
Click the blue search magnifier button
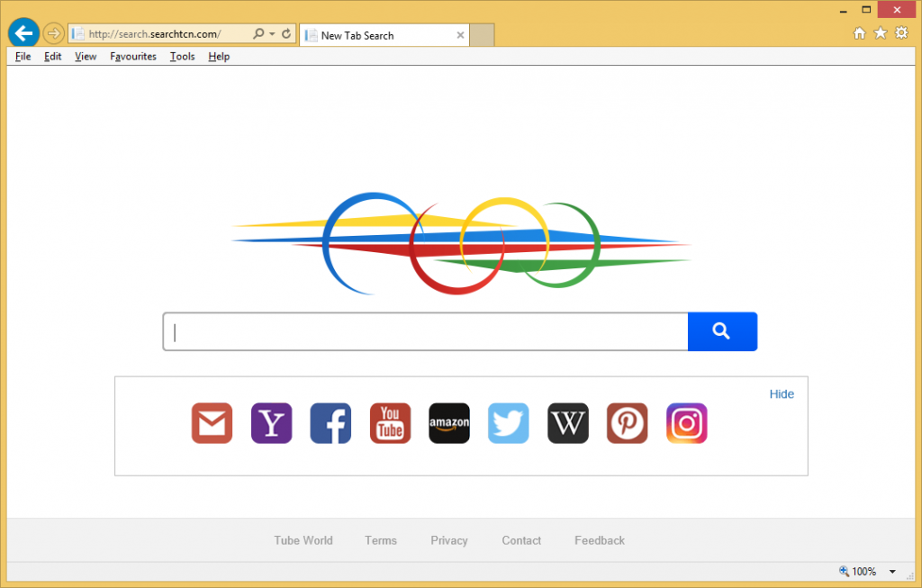(722, 331)
